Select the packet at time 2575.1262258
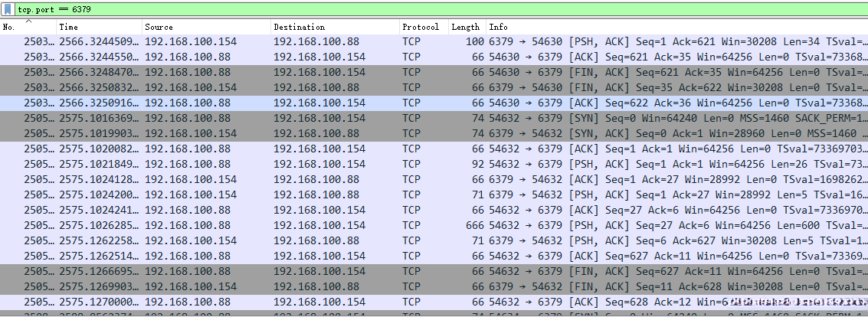This screenshot has width=868, height=317. [x=434, y=240]
